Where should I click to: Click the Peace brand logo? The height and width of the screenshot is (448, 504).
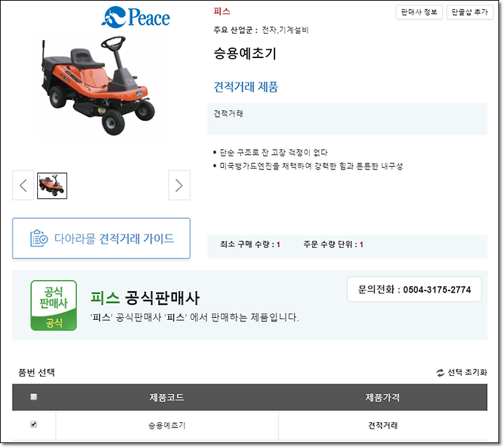tap(136, 17)
